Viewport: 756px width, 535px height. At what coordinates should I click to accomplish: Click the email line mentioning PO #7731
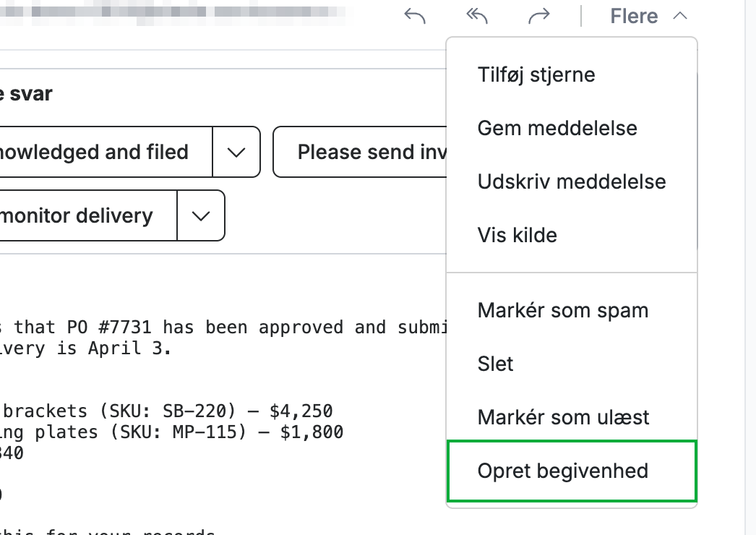click(223, 327)
